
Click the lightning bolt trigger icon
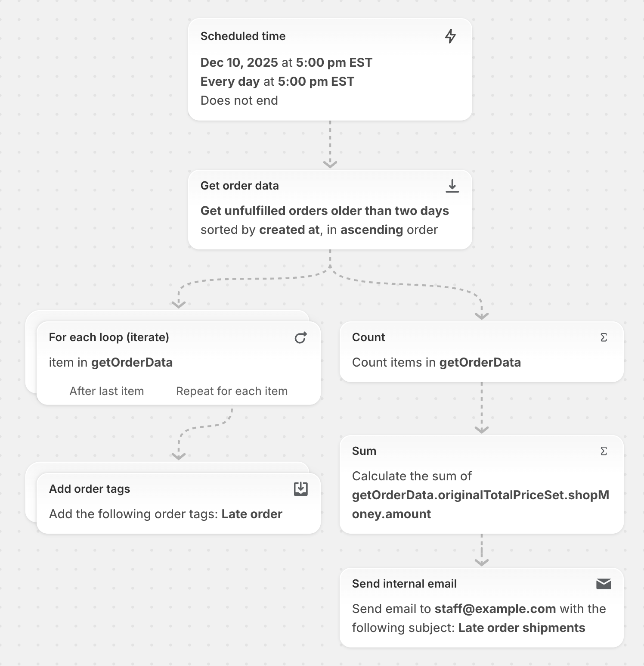pyautogui.click(x=450, y=36)
